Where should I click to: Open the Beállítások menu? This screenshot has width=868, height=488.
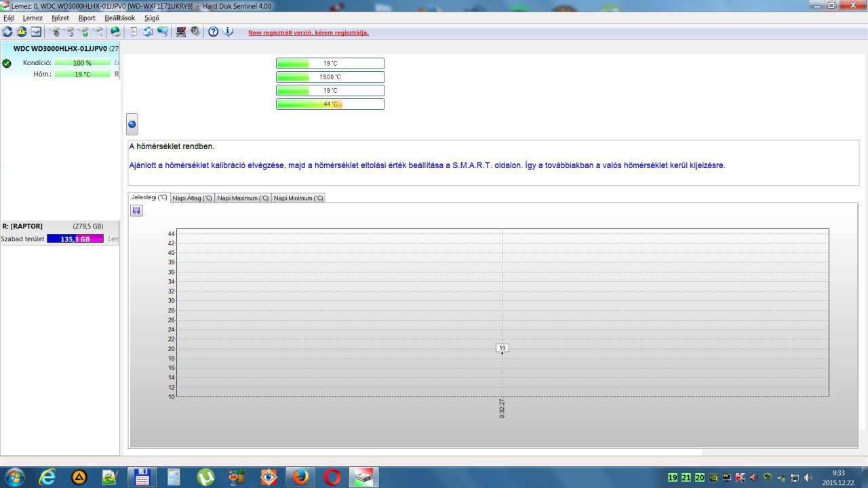tap(120, 18)
